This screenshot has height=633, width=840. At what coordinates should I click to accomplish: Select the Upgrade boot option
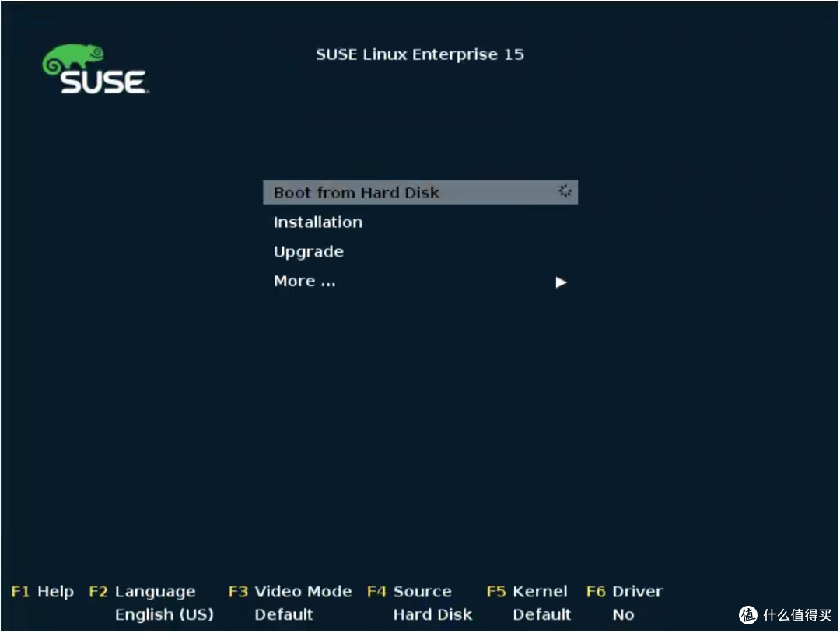tap(309, 252)
